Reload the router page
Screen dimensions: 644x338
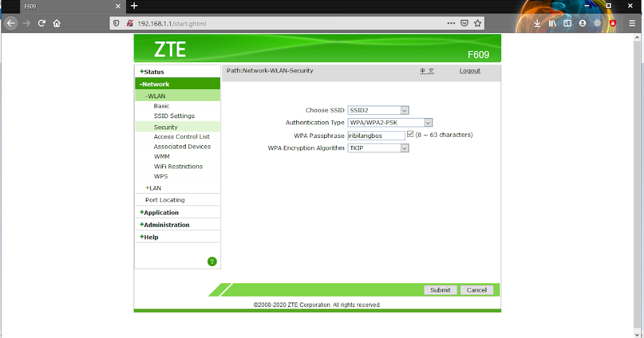pyautogui.click(x=41, y=23)
